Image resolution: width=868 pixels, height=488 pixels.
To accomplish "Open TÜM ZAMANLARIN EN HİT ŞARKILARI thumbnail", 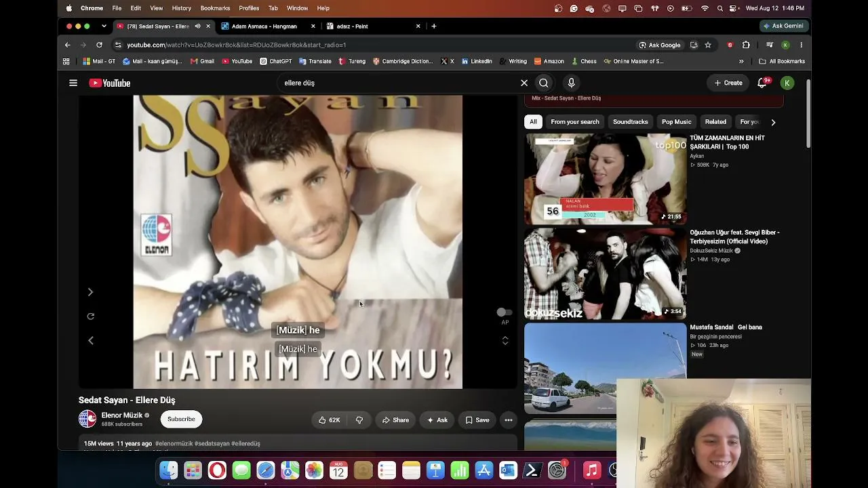I will pos(606,179).
